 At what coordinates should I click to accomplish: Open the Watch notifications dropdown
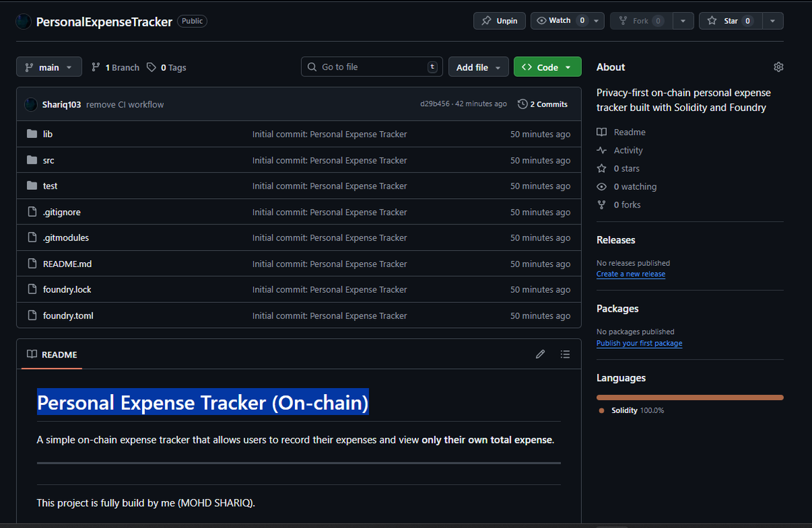coord(567,21)
